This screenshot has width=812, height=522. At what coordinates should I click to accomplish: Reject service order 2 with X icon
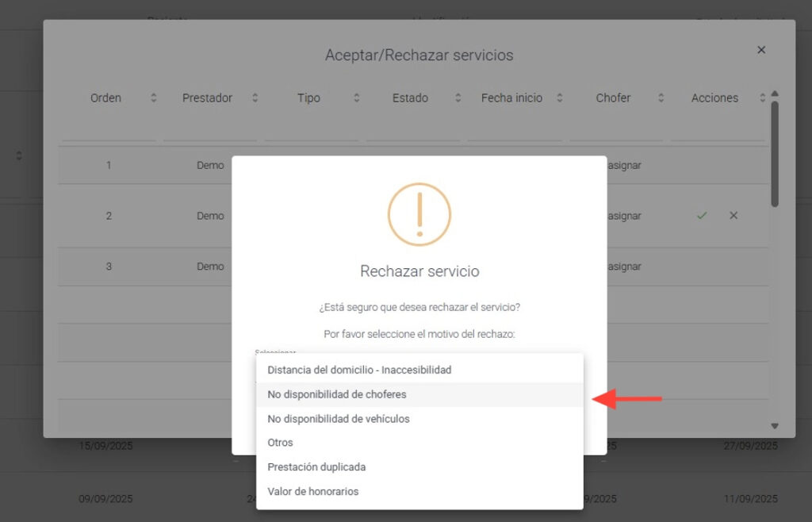(733, 216)
